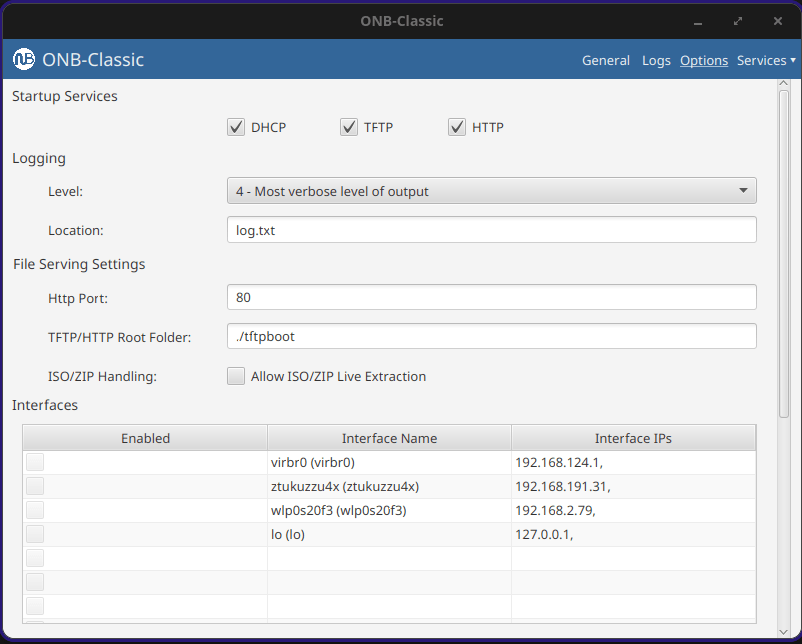
Task: Enable Allow ISO/ZIP Live Extraction
Action: coord(235,376)
